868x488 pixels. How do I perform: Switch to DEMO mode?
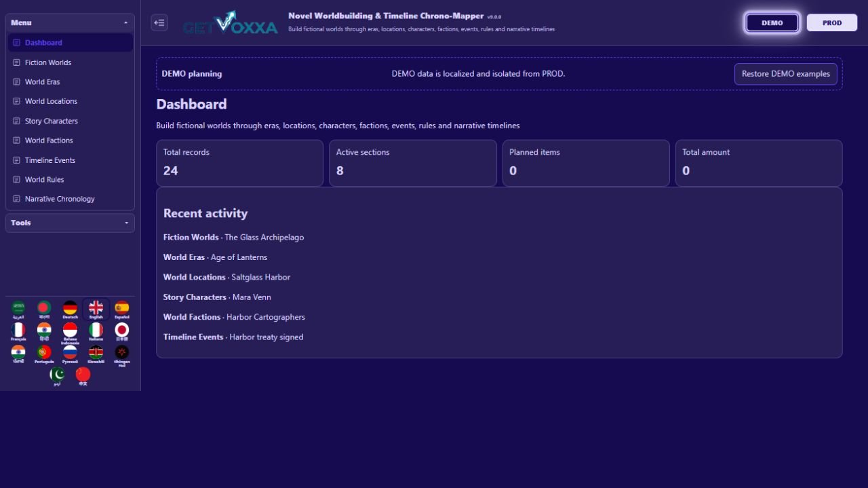772,22
